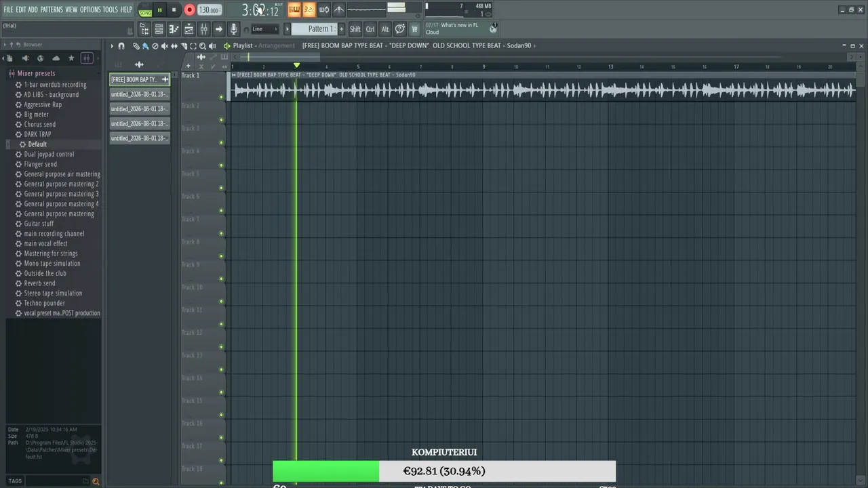Show cloud tab icon in Browser
This screenshot has height=488, width=868.
pyautogui.click(x=56, y=58)
